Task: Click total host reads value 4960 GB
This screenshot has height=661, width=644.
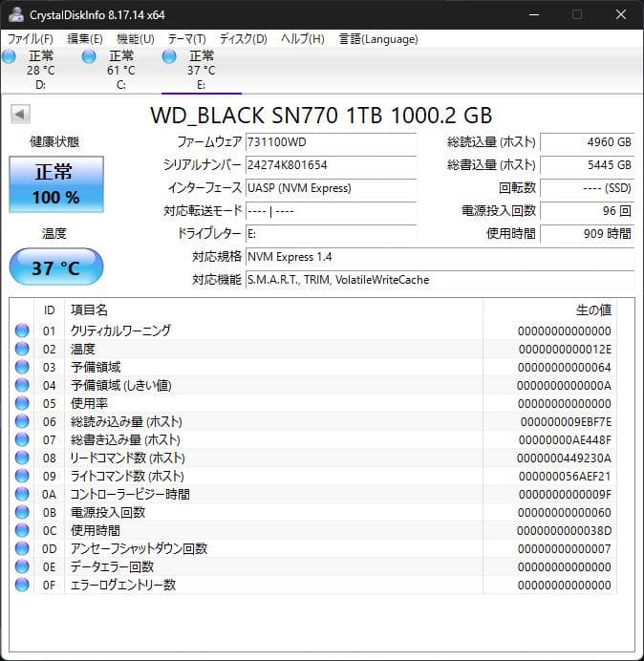Action: coord(587,142)
